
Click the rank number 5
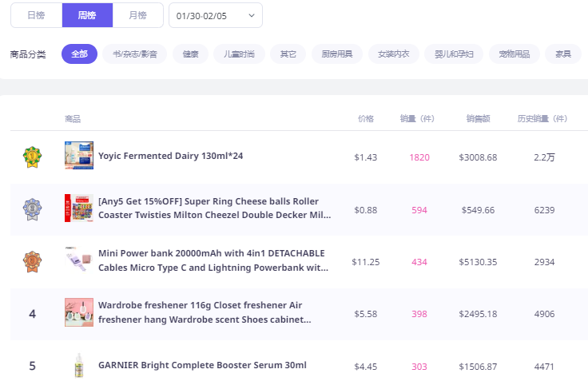click(x=32, y=366)
